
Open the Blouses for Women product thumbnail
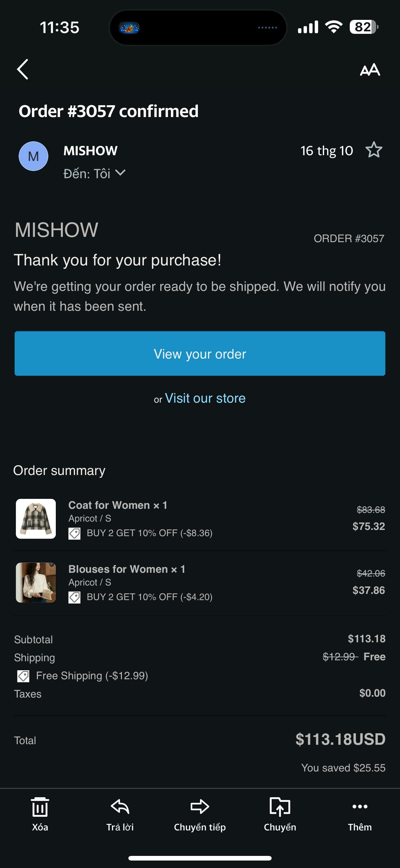36,582
